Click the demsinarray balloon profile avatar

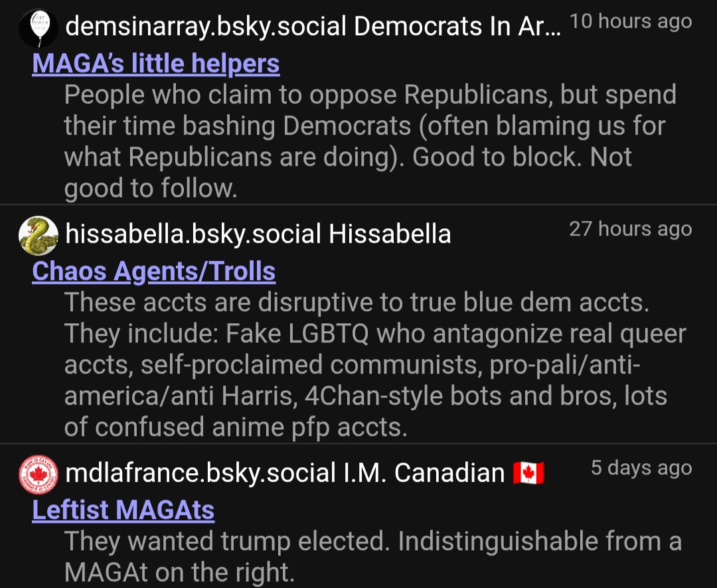click(x=39, y=28)
